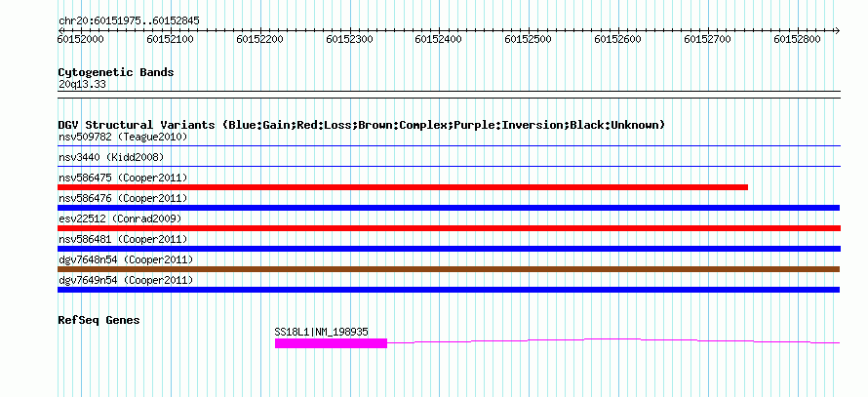Select the blue gain bar under dgv7649n54
The image size is (868, 397).
click(449, 290)
